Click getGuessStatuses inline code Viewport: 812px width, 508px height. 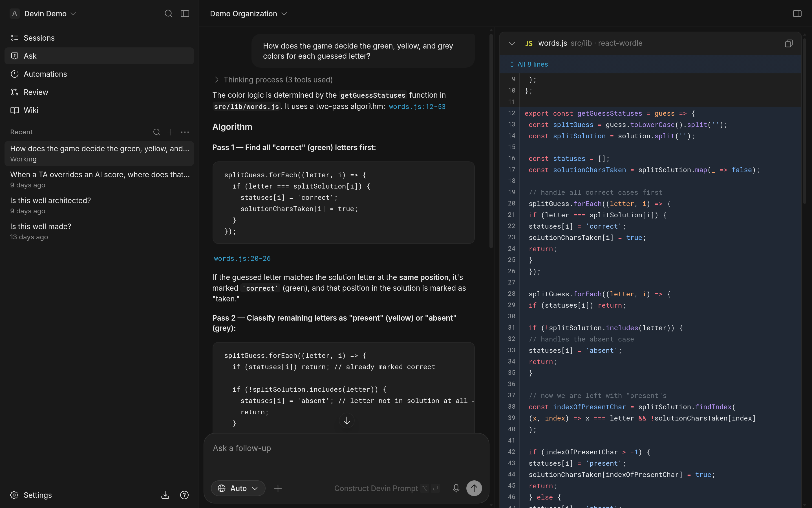click(x=373, y=95)
